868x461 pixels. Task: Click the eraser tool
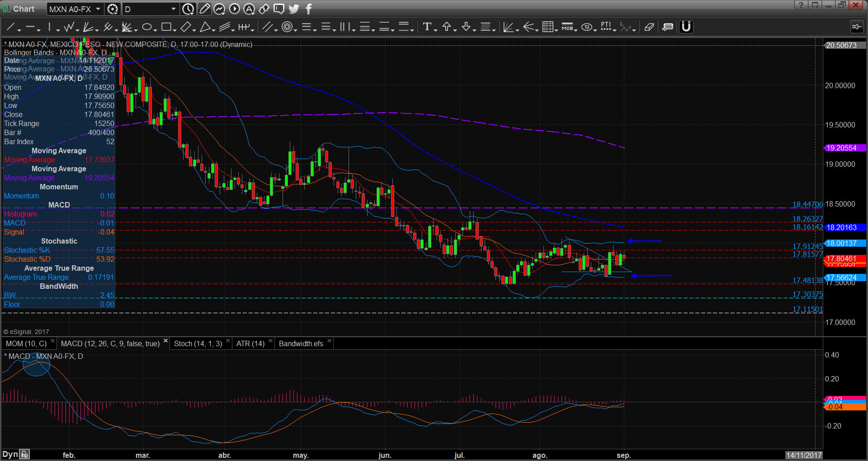649,27
